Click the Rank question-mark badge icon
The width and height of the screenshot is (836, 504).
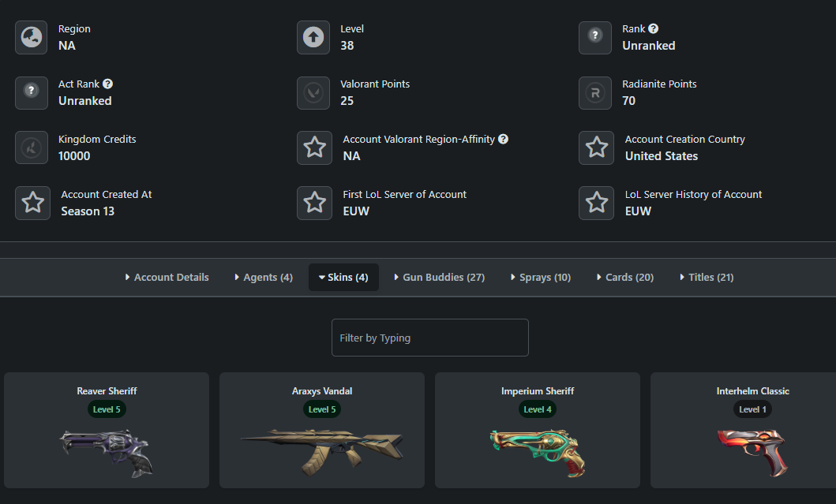595,37
